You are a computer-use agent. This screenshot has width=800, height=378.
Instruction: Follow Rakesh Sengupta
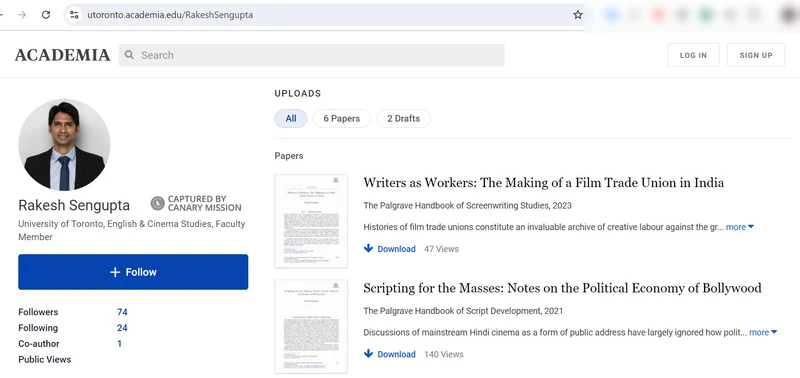click(x=133, y=272)
